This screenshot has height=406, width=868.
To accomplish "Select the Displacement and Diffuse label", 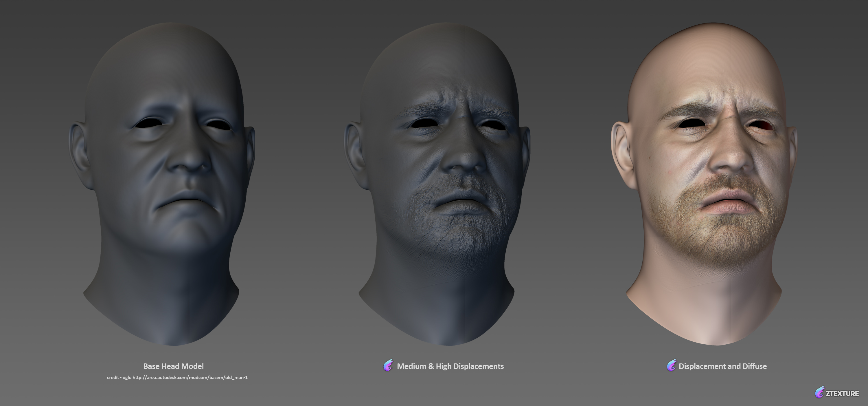I will [722, 366].
